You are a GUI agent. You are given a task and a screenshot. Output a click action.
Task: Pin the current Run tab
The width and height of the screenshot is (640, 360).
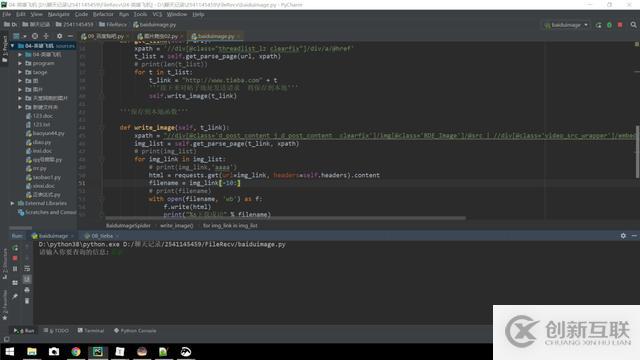pos(15,296)
